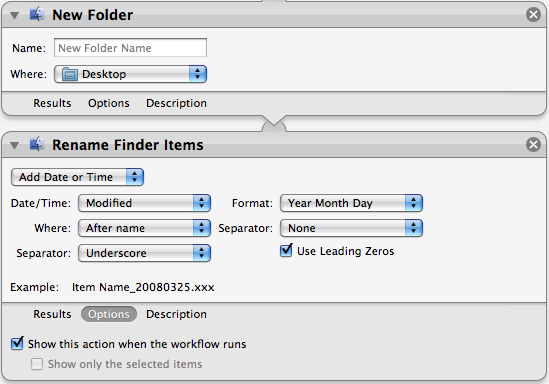Tick Show only the selected items checkbox

37,364
